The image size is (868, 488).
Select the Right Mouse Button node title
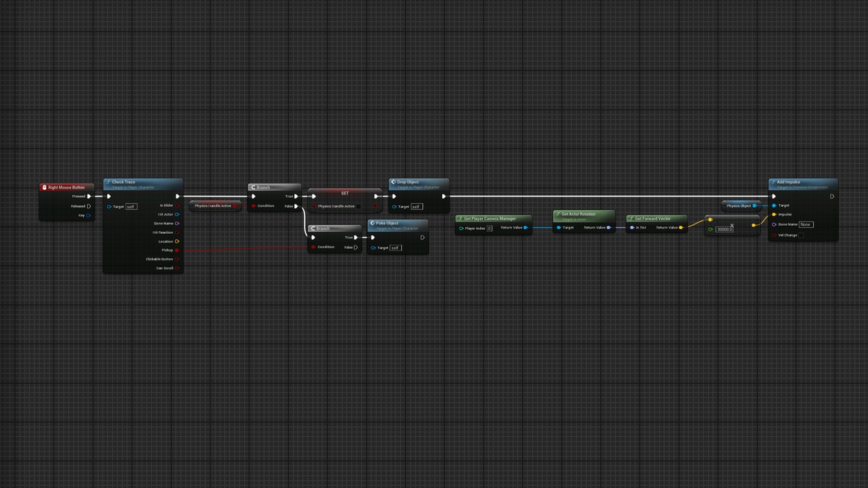(x=66, y=187)
